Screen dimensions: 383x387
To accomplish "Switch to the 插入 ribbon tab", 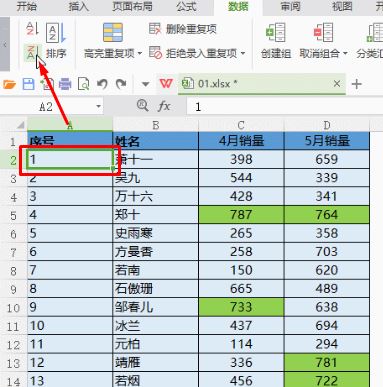I will [79, 6].
